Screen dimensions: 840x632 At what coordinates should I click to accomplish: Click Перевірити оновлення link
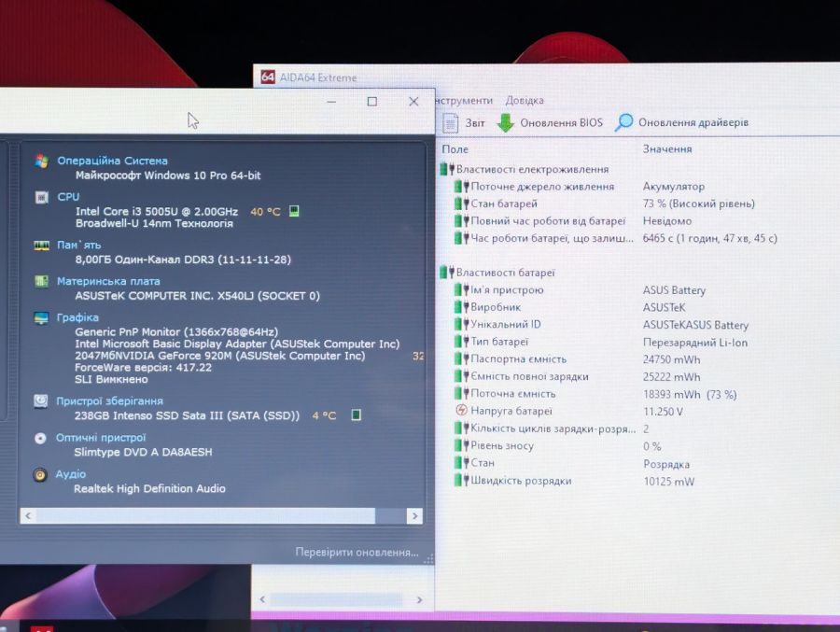click(x=357, y=552)
